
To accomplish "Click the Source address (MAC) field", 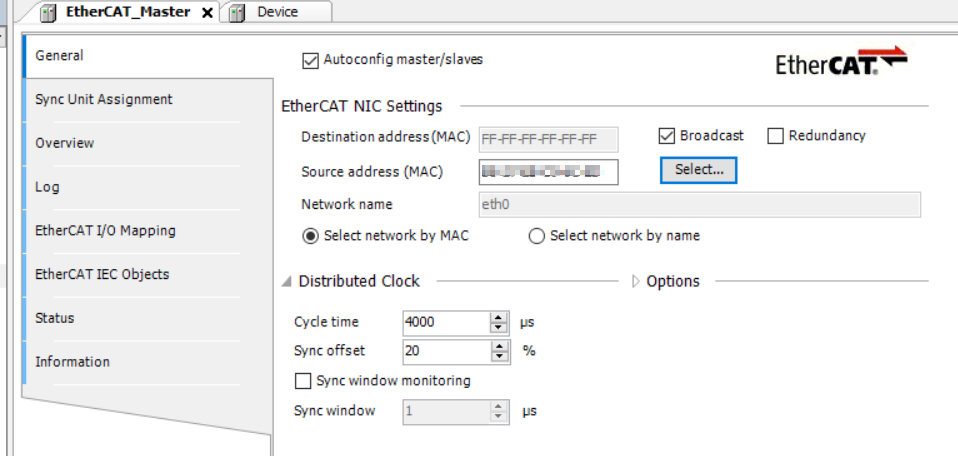I will click(x=549, y=172).
